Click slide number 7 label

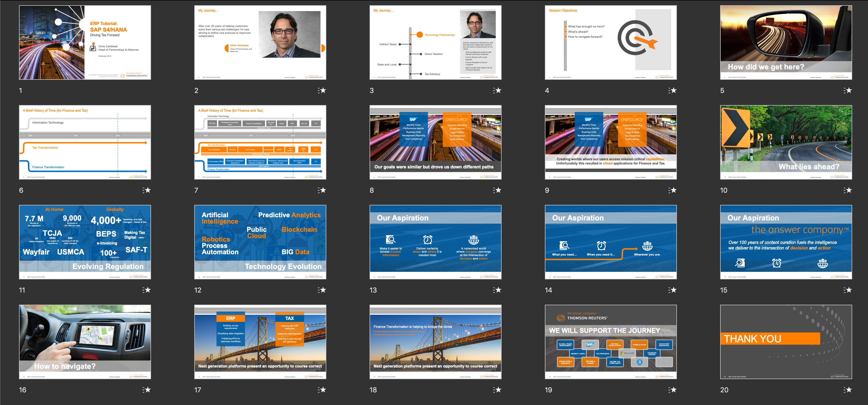coord(196,190)
